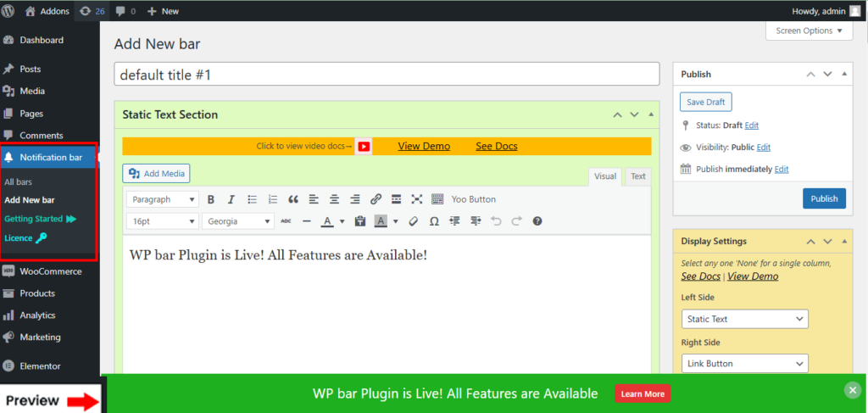Click the blue Publish button
The image size is (868, 413).
click(x=824, y=198)
